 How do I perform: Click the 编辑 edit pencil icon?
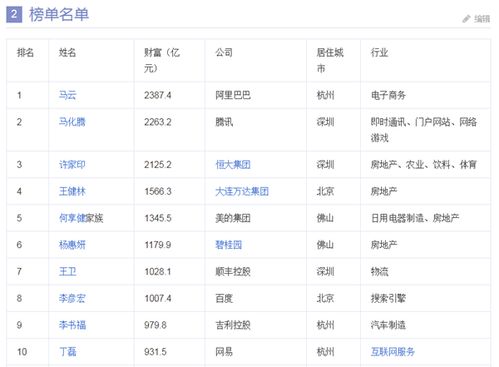point(466,19)
